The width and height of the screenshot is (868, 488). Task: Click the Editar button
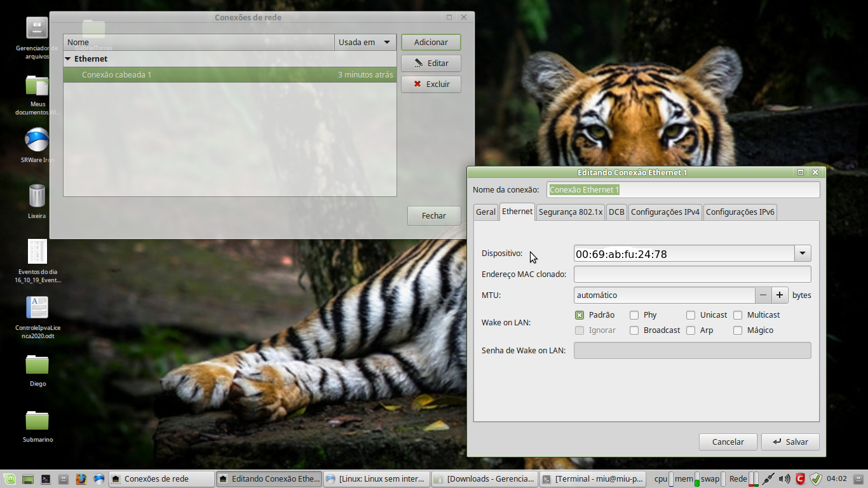431,64
